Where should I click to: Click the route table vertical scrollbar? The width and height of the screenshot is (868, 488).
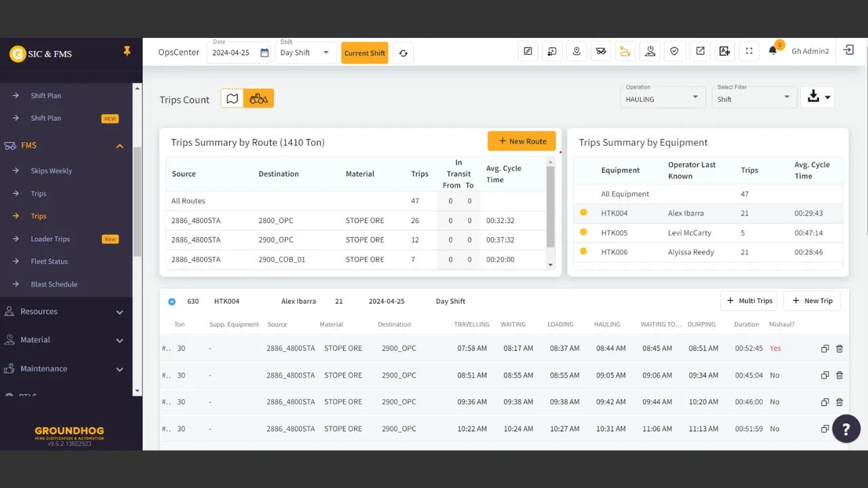[551, 207]
